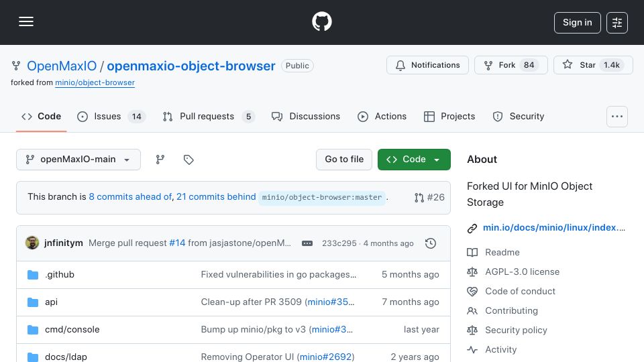Open the minio#2692 link

326,357
